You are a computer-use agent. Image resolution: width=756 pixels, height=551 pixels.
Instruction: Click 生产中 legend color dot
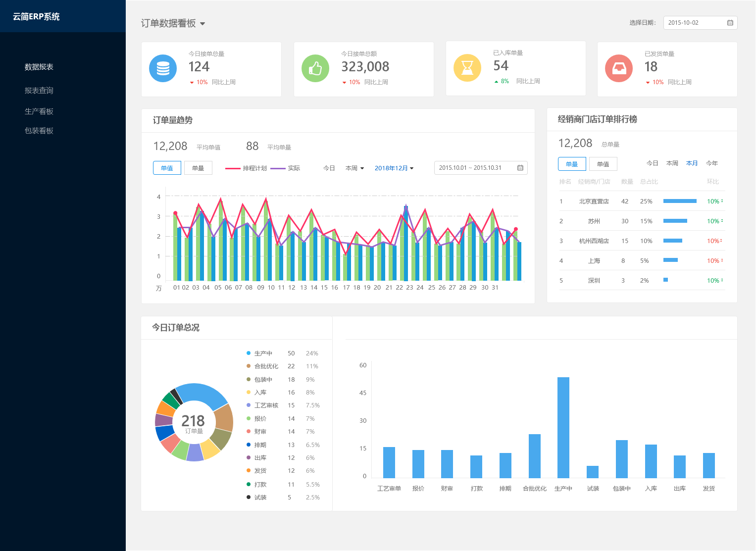[249, 353]
